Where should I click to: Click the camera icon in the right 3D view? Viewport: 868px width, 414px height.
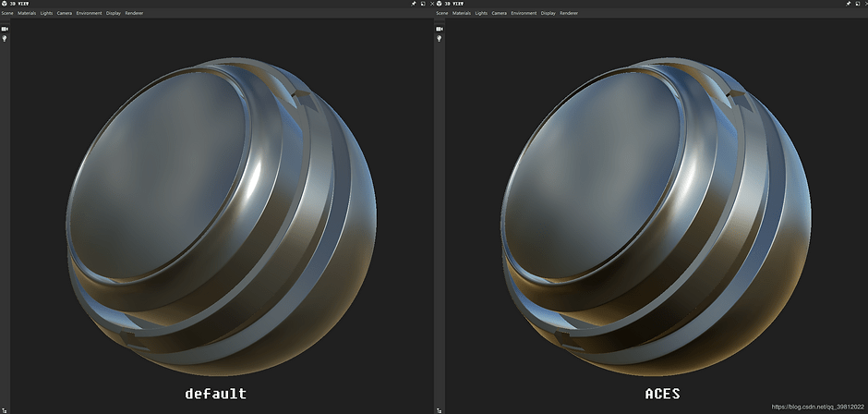point(440,29)
